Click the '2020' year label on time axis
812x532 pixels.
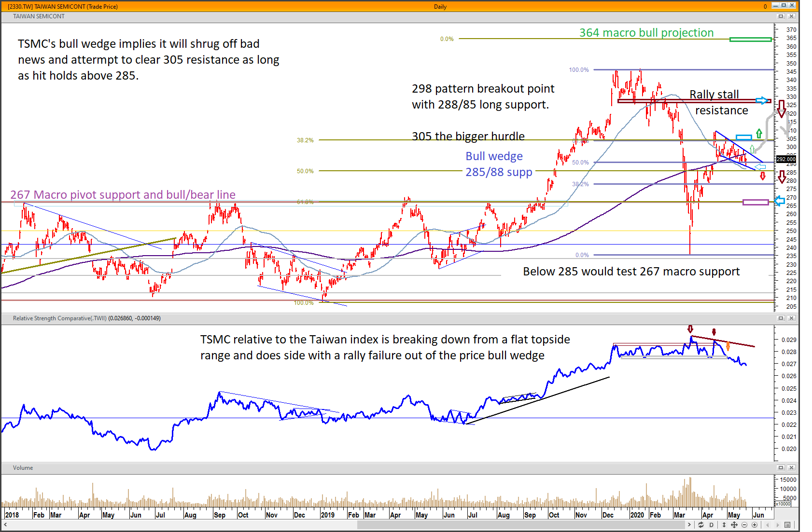click(637, 515)
